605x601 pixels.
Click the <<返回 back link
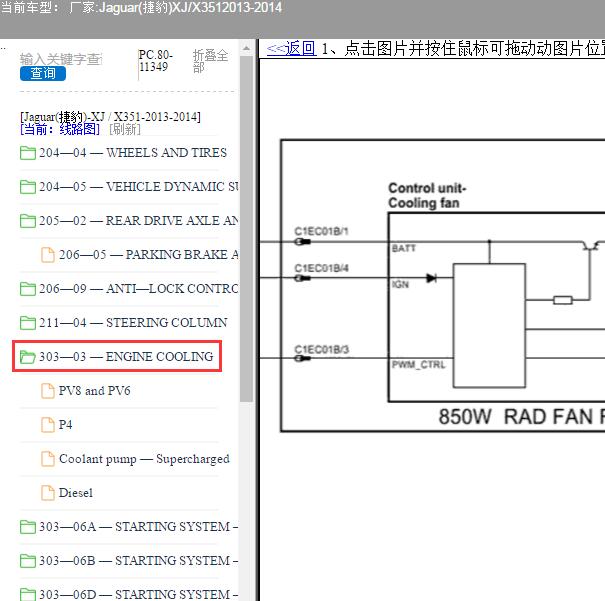coord(291,49)
